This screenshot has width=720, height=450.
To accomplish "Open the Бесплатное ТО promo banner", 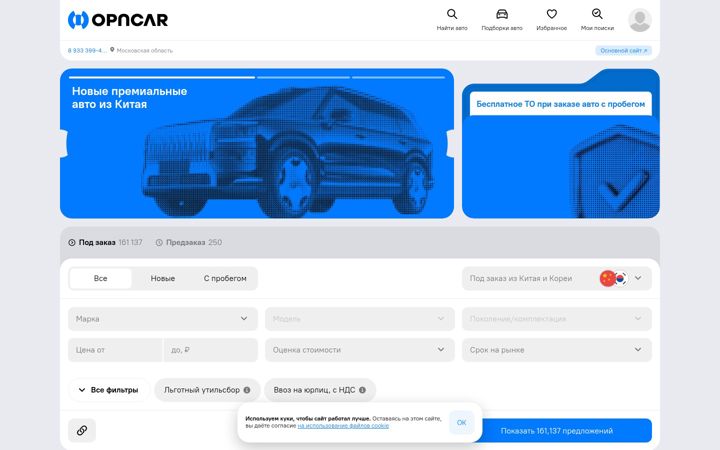I will (561, 143).
